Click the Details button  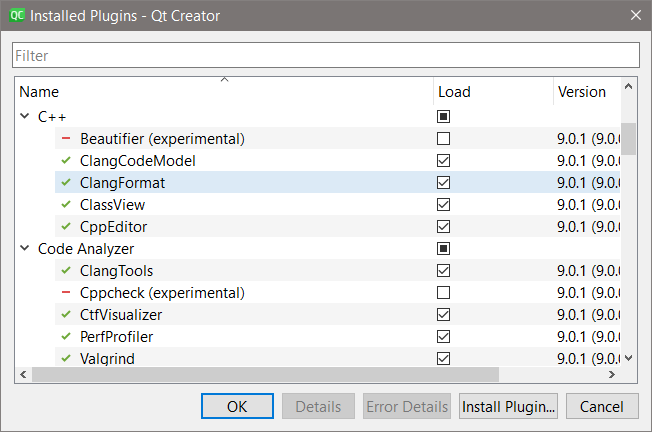[318, 406]
